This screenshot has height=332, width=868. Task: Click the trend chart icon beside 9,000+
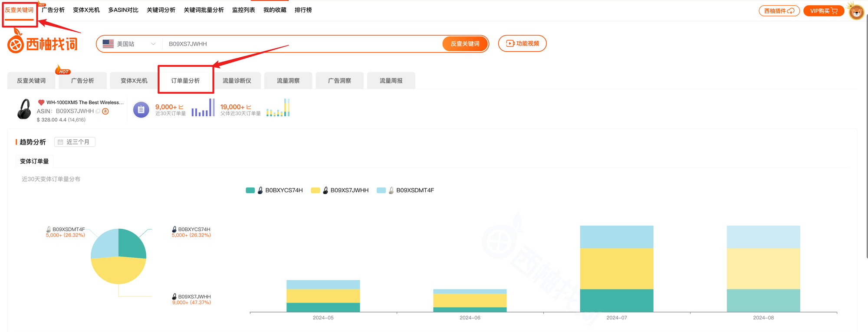point(181,107)
